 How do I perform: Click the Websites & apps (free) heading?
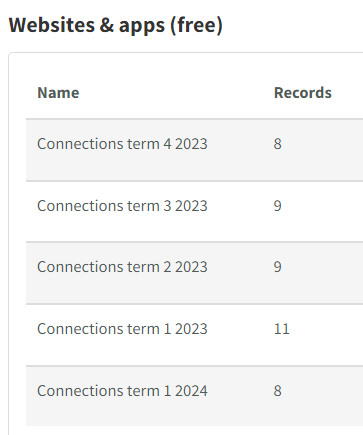pos(115,25)
